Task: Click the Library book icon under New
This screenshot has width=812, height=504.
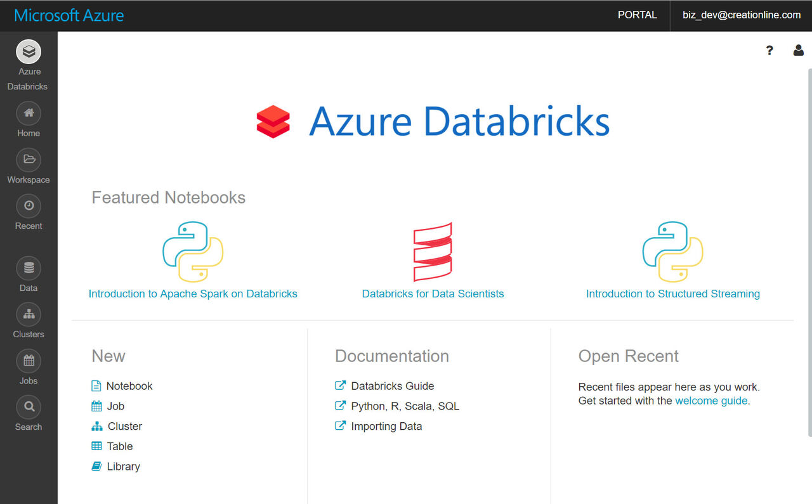Action: tap(96, 467)
